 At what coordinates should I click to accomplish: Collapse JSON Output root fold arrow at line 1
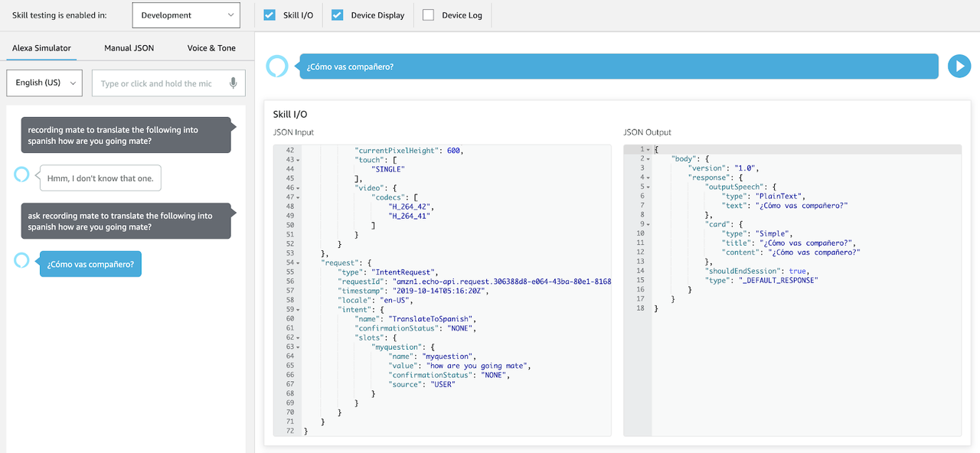pyautogui.click(x=648, y=149)
